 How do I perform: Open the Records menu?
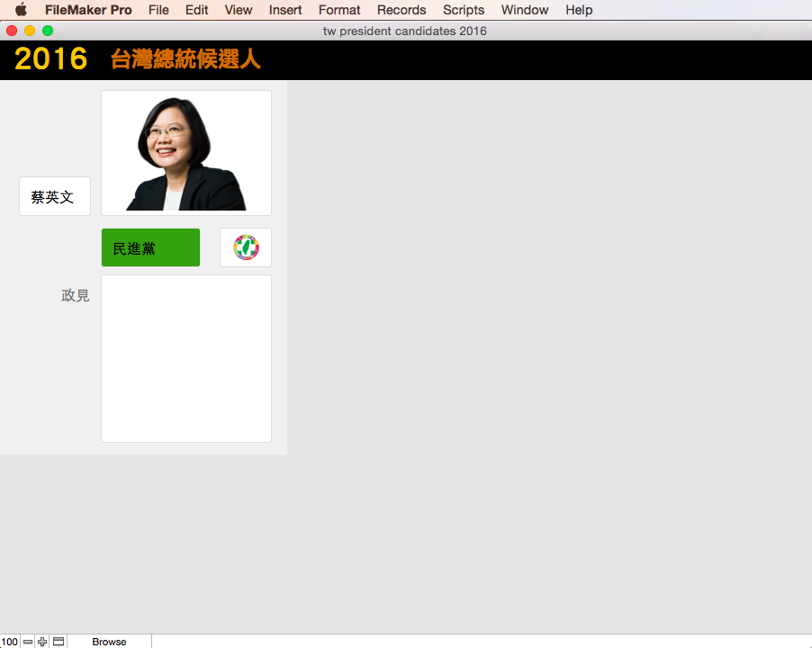[x=401, y=10]
